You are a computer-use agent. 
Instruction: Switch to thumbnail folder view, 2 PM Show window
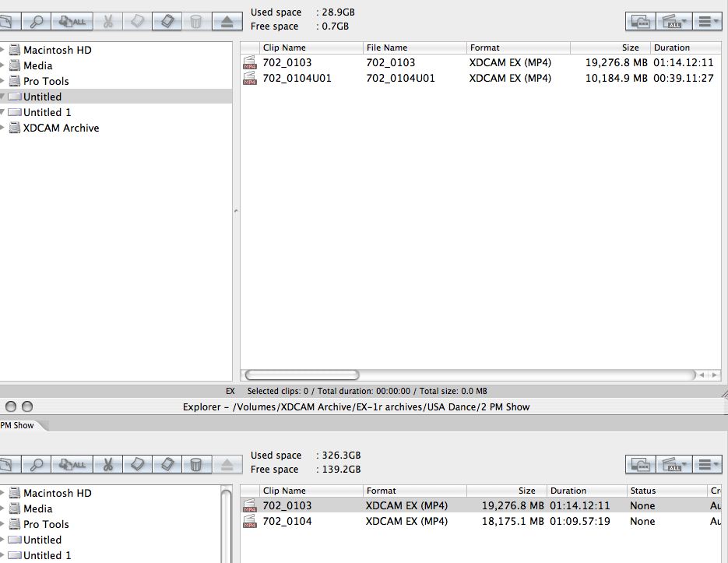coord(641,464)
